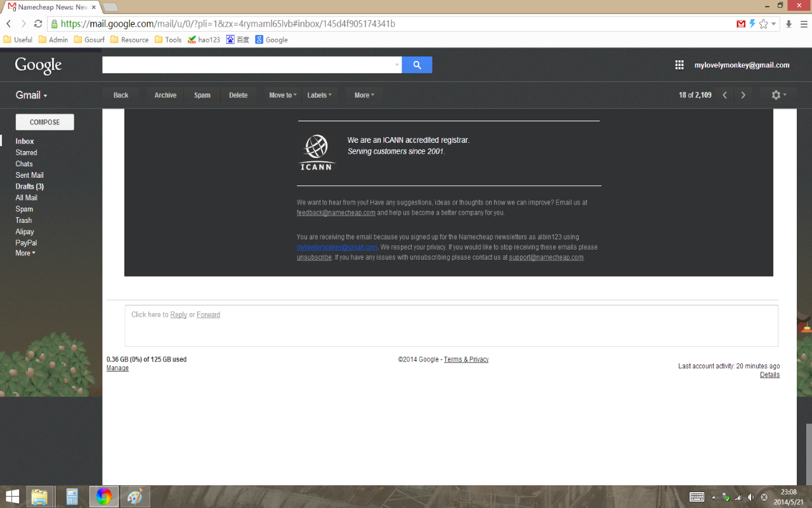Click the ICANN logo in email
The image size is (812, 508).
coord(316,152)
